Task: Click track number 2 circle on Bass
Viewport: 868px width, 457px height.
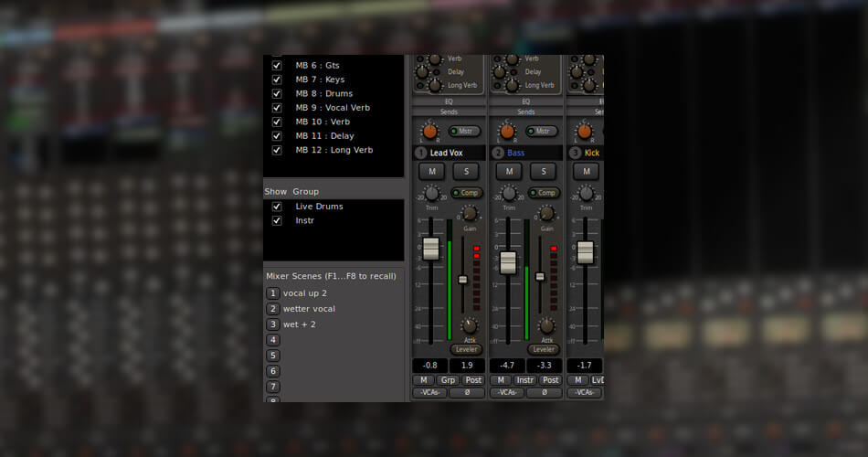Action: coord(498,153)
